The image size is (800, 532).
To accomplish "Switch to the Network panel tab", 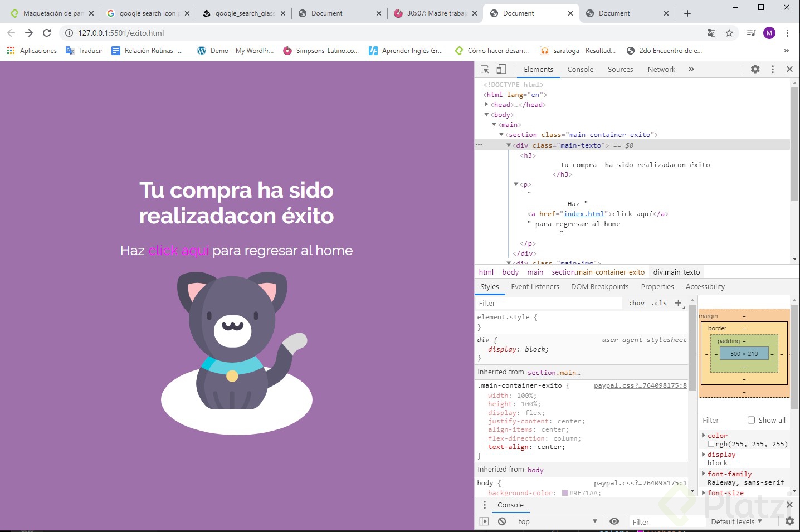I will click(x=661, y=69).
